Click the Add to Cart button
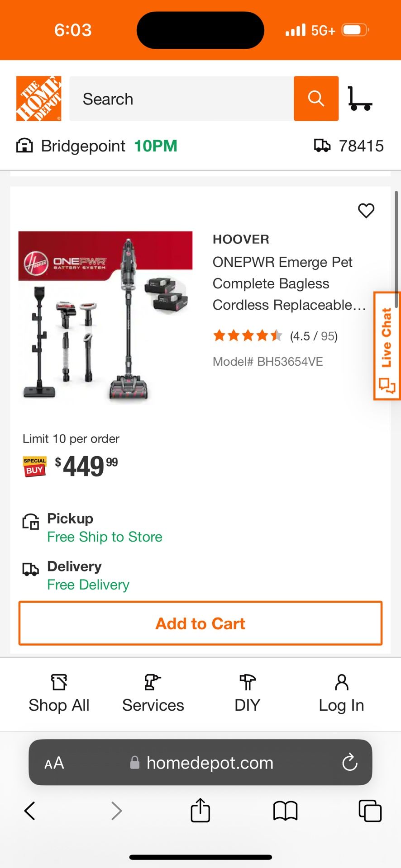The height and width of the screenshot is (868, 401). pyautogui.click(x=200, y=623)
